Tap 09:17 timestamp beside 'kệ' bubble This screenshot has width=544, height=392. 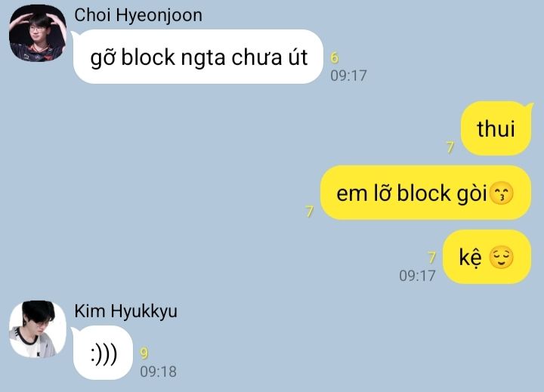(x=417, y=276)
